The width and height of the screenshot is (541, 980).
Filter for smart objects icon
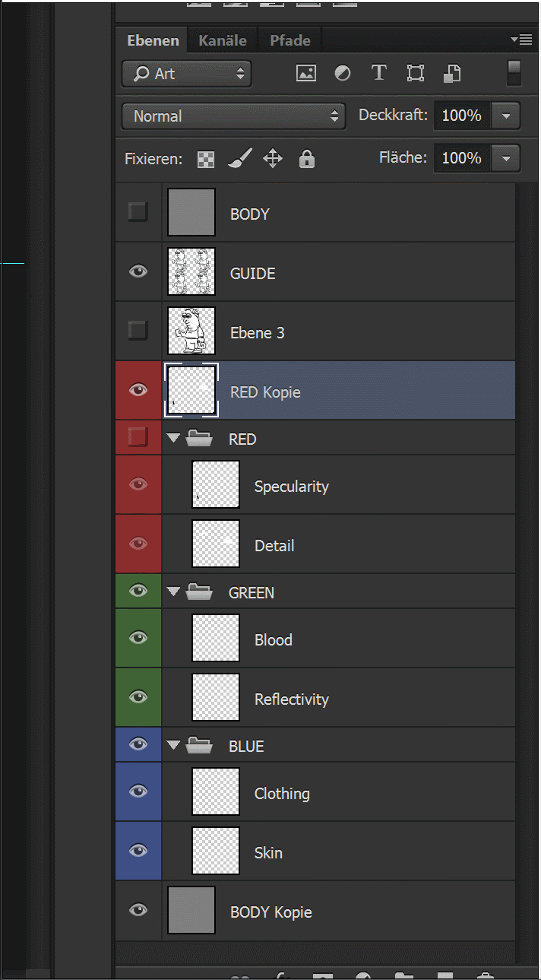[x=452, y=74]
